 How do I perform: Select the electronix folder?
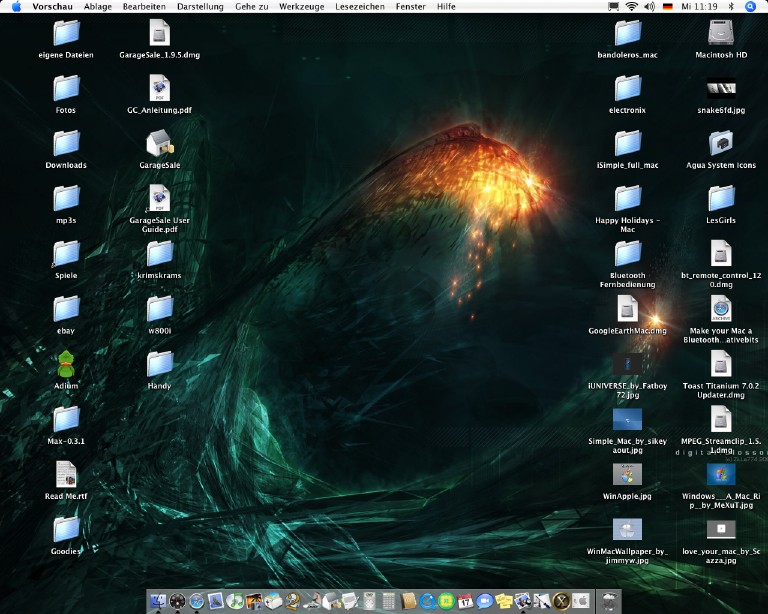coord(627,88)
